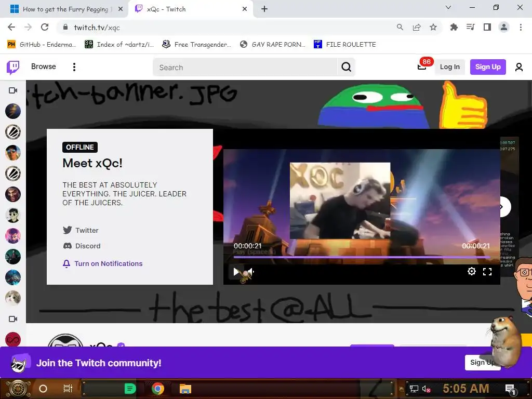The height and width of the screenshot is (399, 532).
Task: Click the purple Sign Up button
Action: 487,67
